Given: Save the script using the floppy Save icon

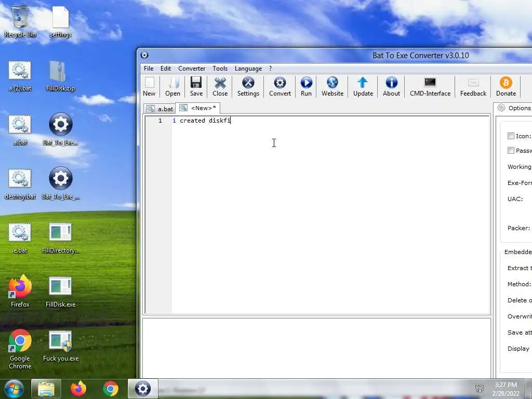Looking at the screenshot, I should [196, 87].
